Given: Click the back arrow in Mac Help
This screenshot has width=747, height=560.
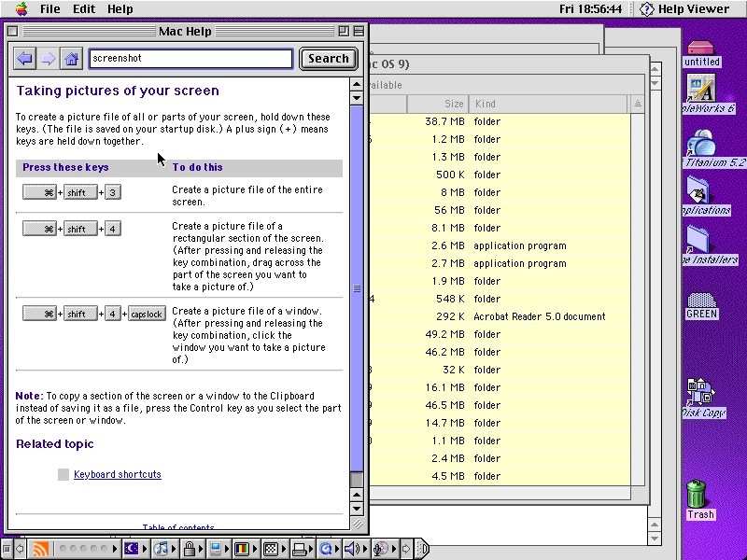Looking at the screenshot, I should tap(25, 59).
